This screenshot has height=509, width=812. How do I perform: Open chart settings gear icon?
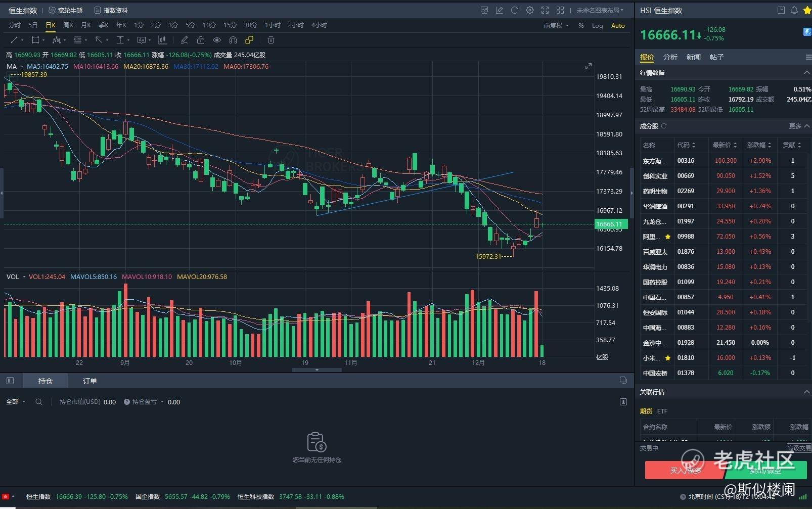(530, 10)
